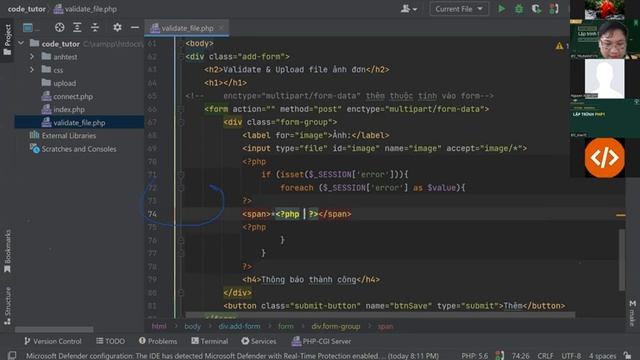The width and height of the screenshot is (640, 360).
Task: Click editor horizontal scrollbar
Action: [x=380, y=315]
